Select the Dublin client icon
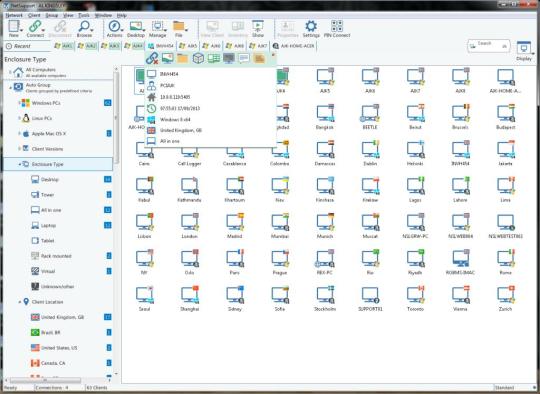 370,149
